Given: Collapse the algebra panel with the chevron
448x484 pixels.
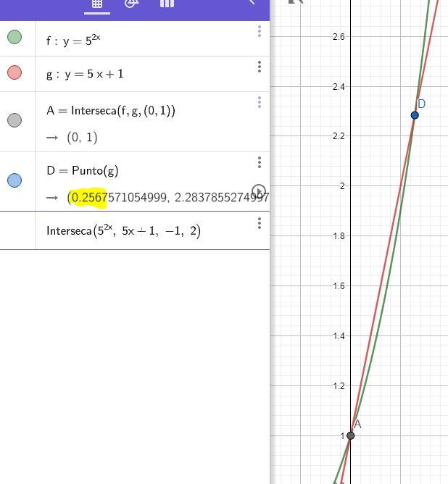Looking at the screenshot, I should click(252, 3).
